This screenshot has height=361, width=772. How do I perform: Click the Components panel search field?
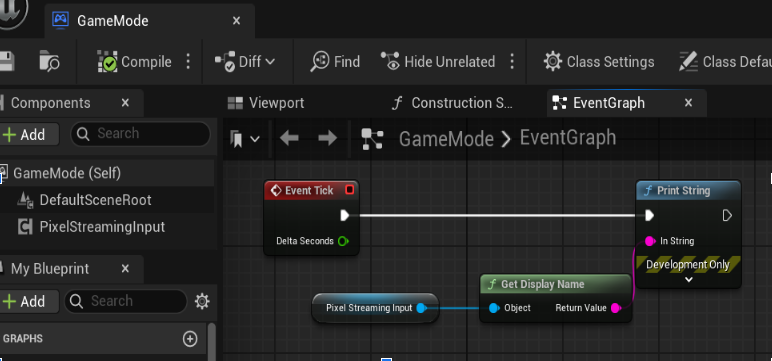(x=140, y=133)
